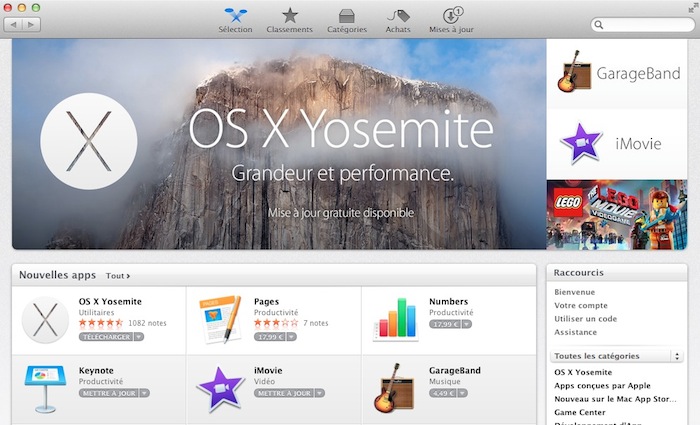Image resolution: width=700 pixels, height=425 pixels.
Task: Open dropdown arrow beside iMovie update button
Action: click(320, 393)
